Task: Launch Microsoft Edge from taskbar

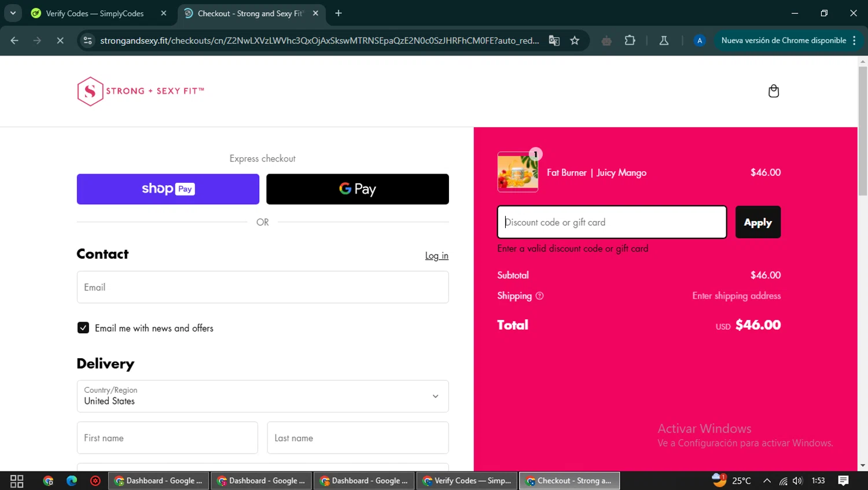Action: click(72, 481)
